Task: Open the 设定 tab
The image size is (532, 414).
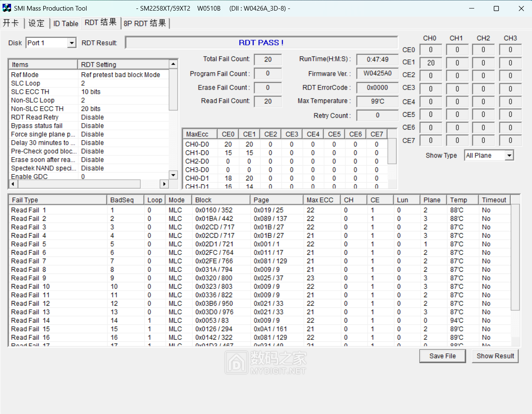Action: point(36,23)
